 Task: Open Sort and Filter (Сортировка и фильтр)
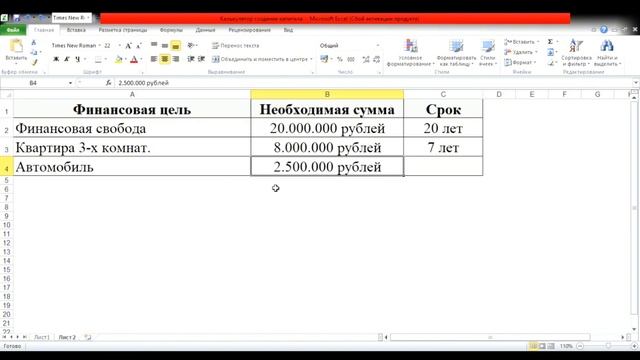(x=576, y=53)
